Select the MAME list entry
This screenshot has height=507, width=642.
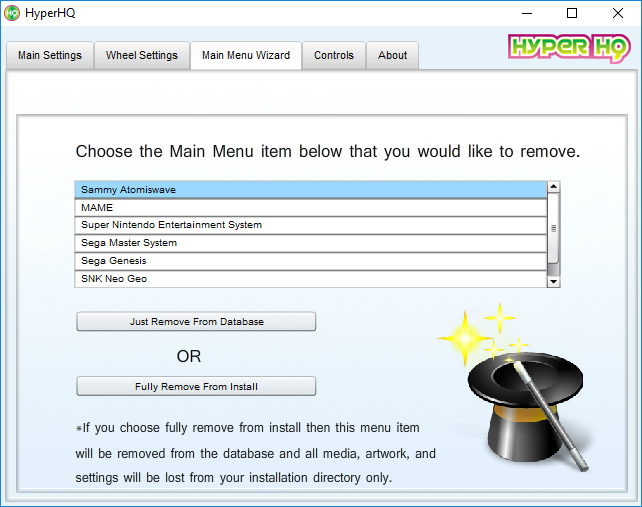[x=311, y=208]
